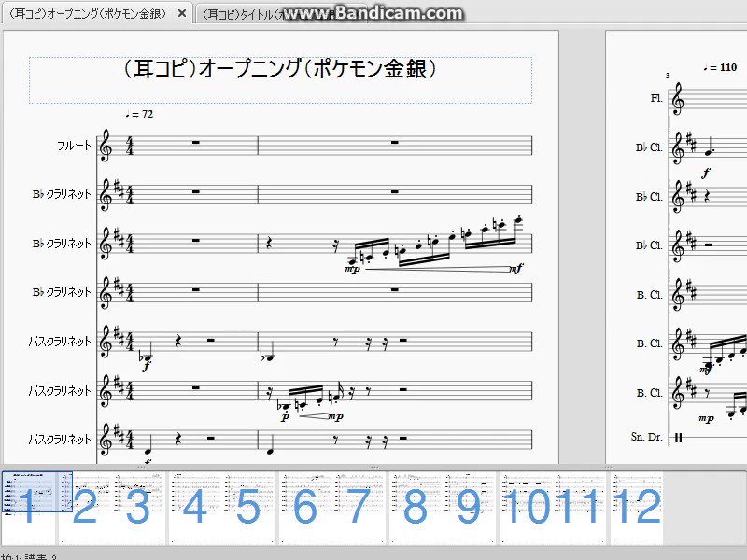Close the オープニング(ポケモン金銀) tab
Viewport: 747px width, 560px height.
[x=181, y=14]
